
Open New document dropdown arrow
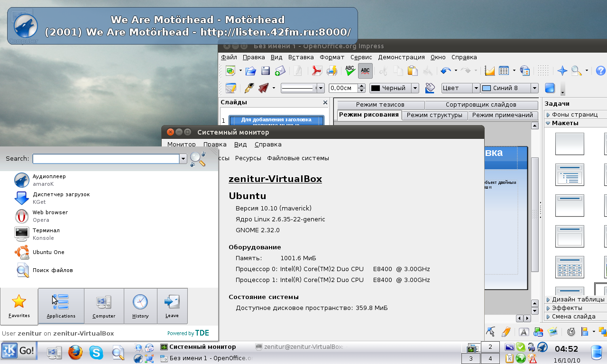[240, 71]
